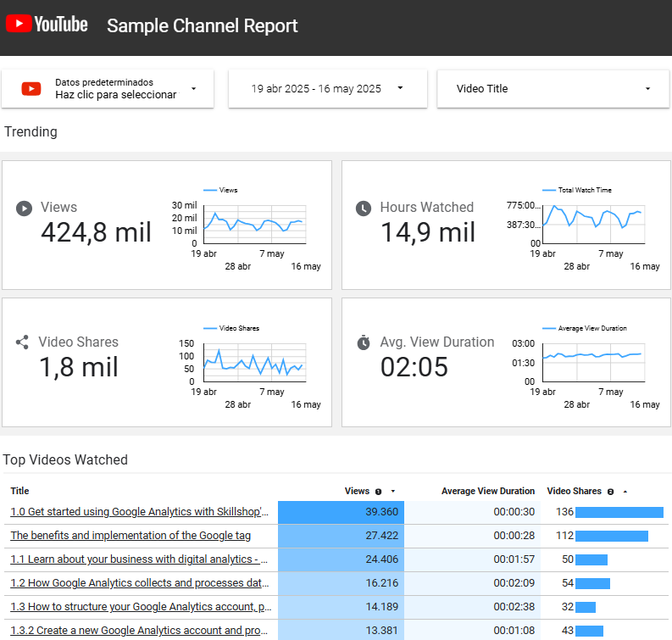This screenshot has height=640, width=672.
Task: Click the Views legend entry above the chart
Action: click(220, 190)
